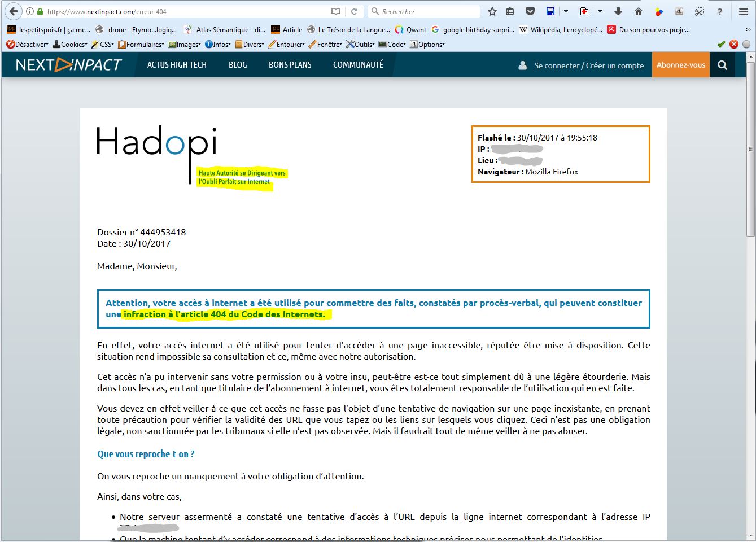Open BONS PLANS menu item
Image resolution: width=756 pixels, height=542 pixels.
290,65
